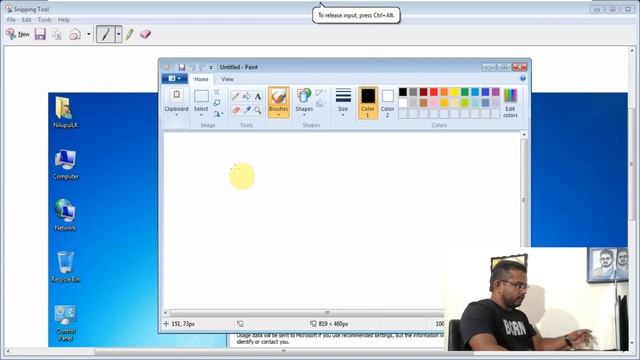The height and width of the screenshot is (360, 640).
Task: Click the Save Snip floppy icon
Action: click(40, 34)
